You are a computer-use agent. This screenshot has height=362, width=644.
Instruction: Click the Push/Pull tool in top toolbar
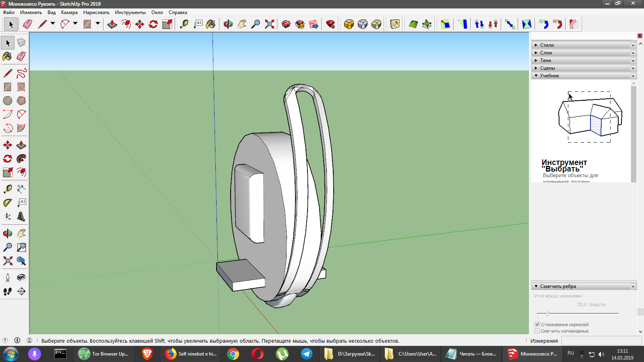pyautogui.click(x=112, y=24)
